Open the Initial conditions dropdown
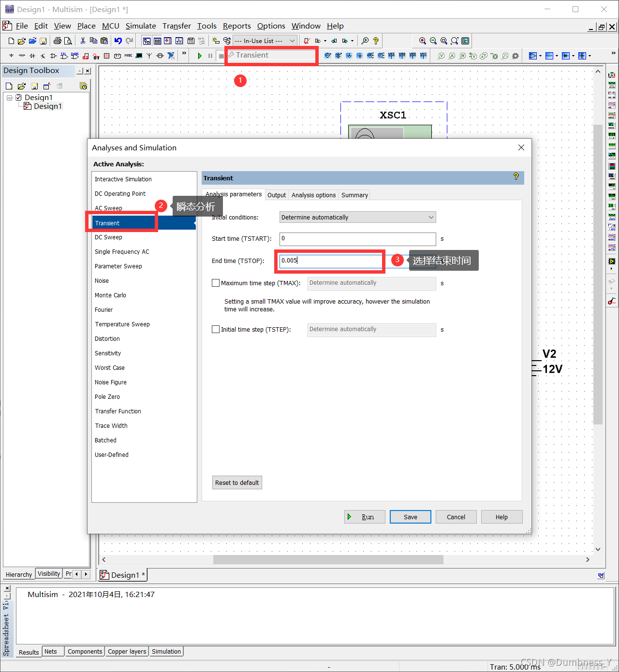 pos(357,217)
